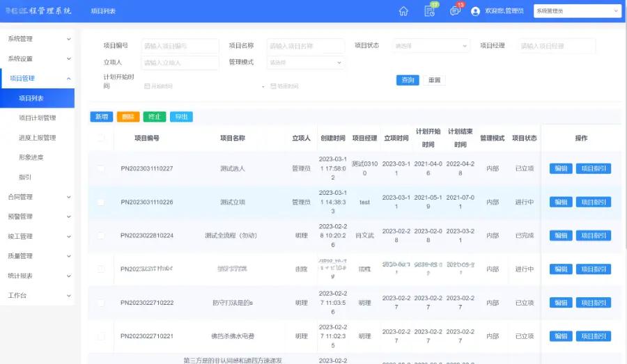This screenshot has width=627, height=364.
Task: Edit project PN2023031110226
Action: click(561, 202)
